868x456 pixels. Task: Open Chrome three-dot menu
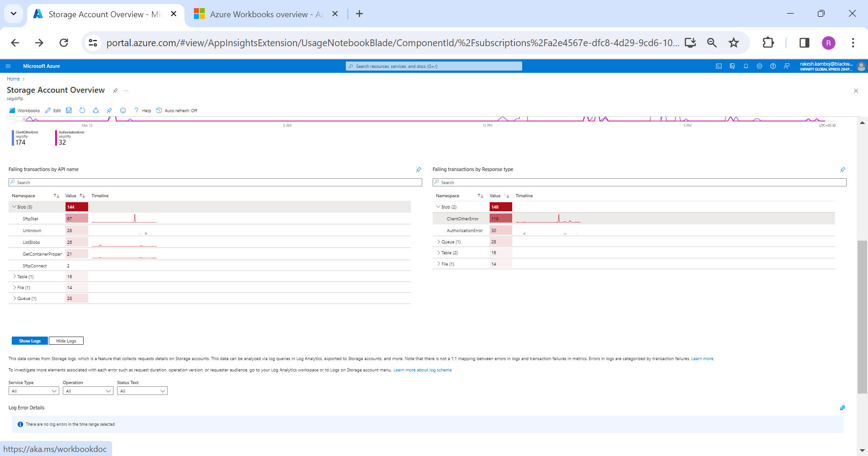click(853, 43)
